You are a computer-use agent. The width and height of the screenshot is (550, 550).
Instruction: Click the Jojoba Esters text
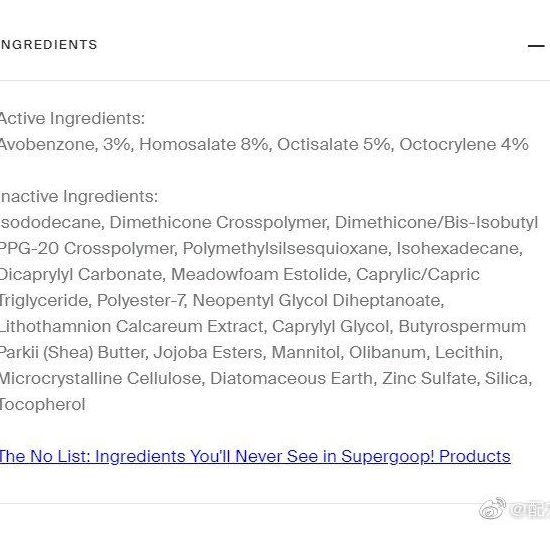click(208, 353)
